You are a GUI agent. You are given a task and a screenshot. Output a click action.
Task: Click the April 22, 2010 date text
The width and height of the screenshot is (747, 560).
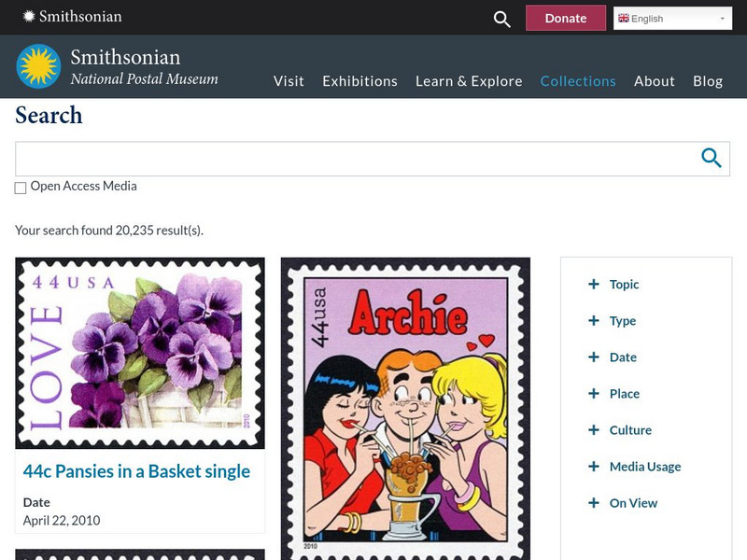(62, 521)
